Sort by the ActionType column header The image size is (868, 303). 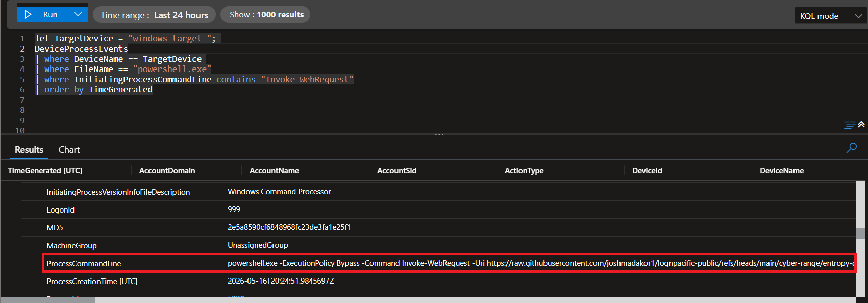(524, 171)
